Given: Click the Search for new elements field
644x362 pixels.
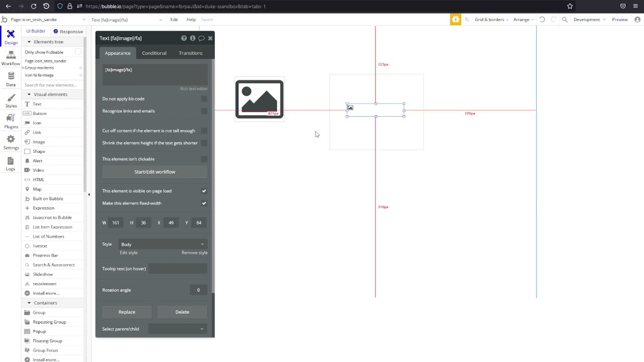Looking at the screenshot, I should [53, 85].
